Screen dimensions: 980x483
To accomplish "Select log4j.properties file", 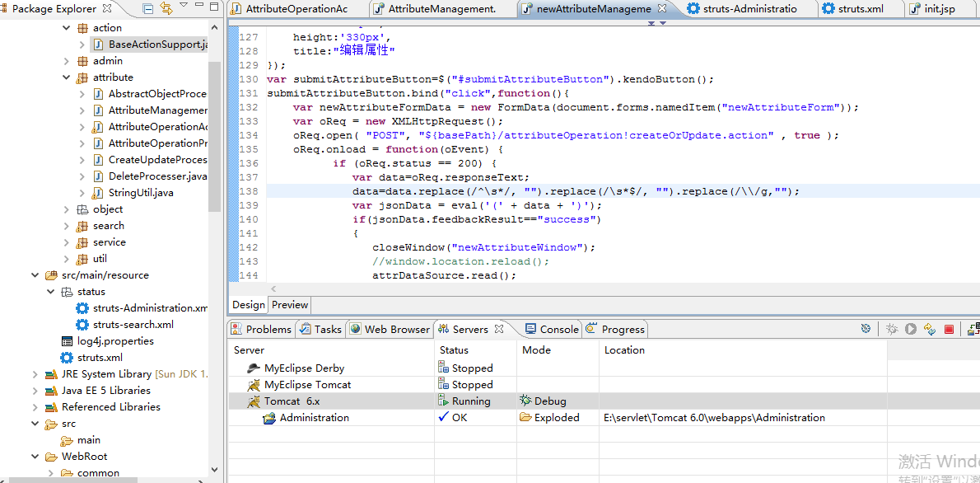I will [x=107, y=341].
